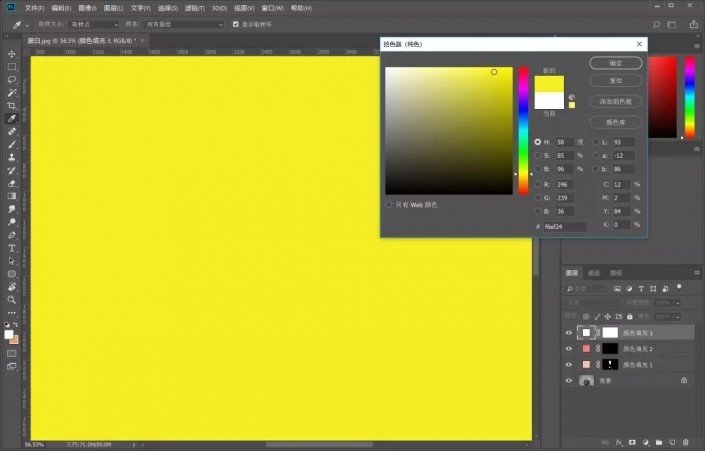
Task: Click the fx layer style icon
Action: tap(620, 440)
